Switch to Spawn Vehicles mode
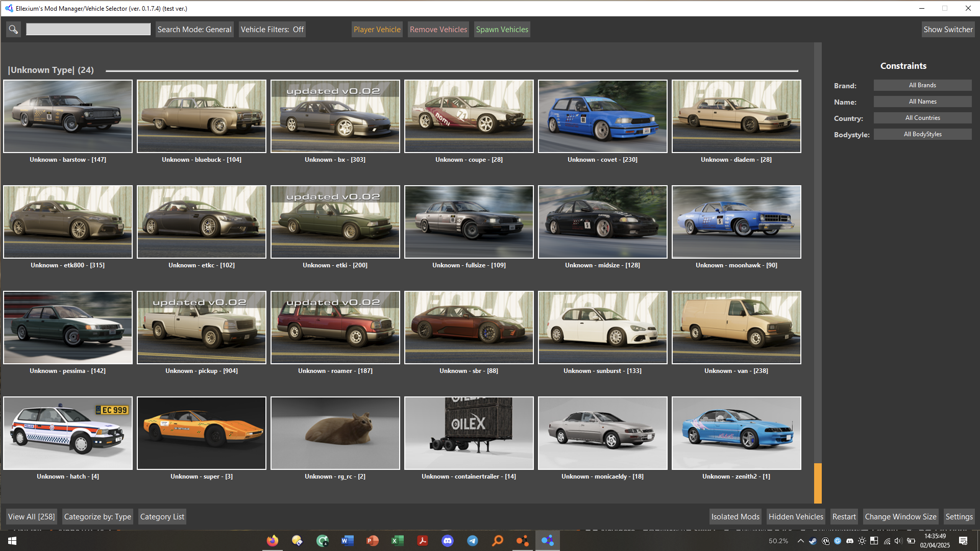Screen dimensions: 980x551 (x=502, y=30)
